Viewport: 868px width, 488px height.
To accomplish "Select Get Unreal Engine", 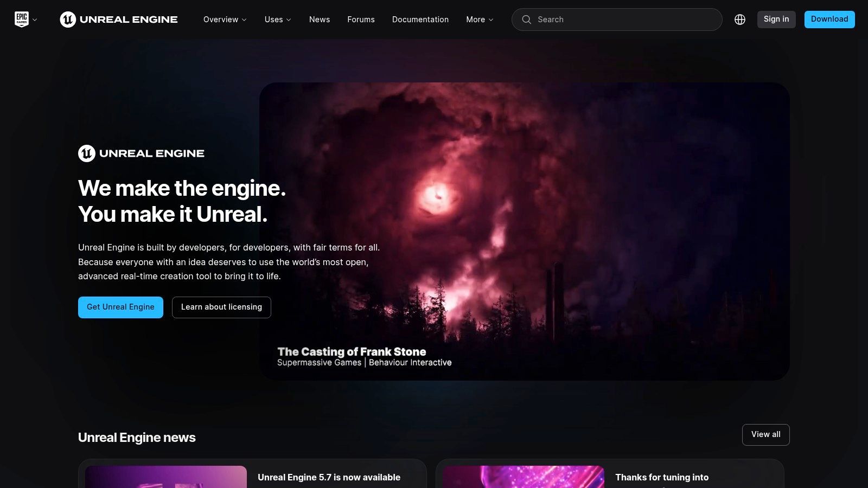I will click(120, 307).
